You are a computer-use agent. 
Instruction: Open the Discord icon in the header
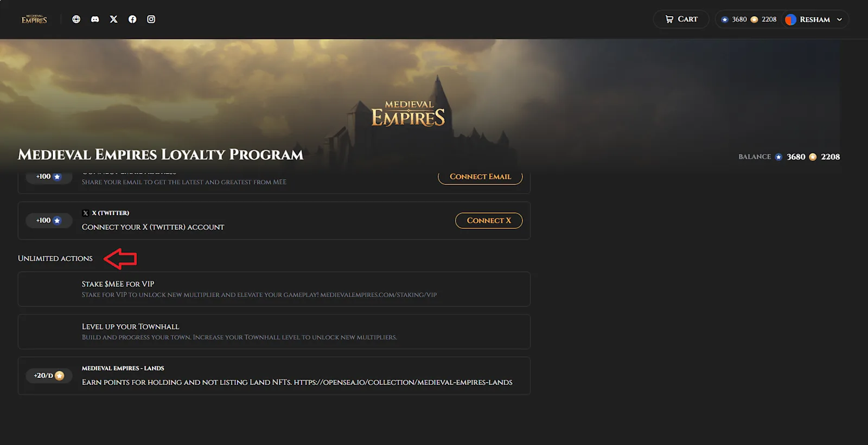pos(95,19)
